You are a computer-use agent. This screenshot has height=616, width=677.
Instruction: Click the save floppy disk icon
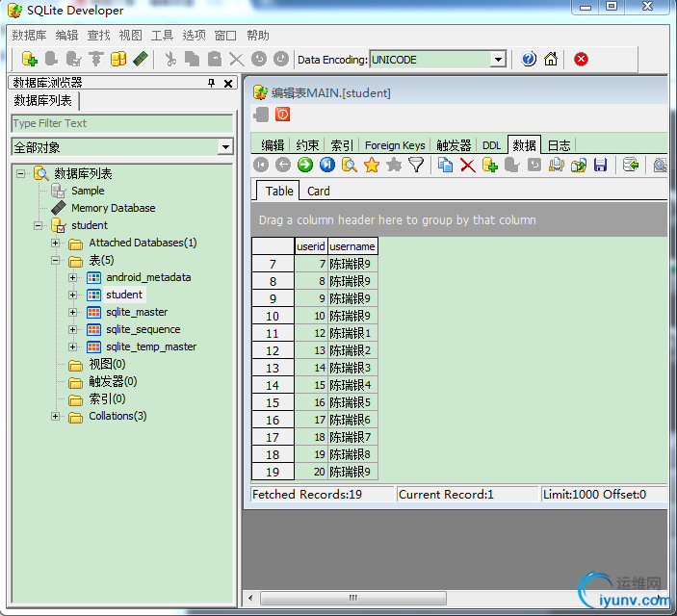point(600,166)
